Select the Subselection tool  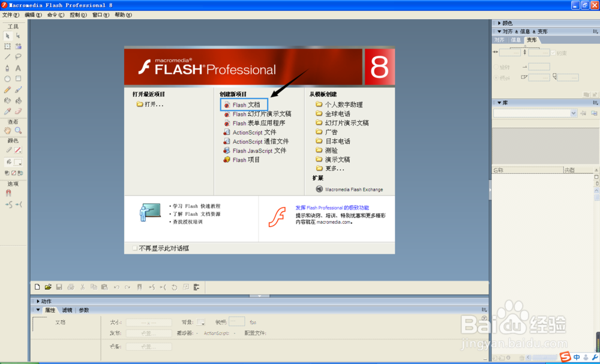tap(18, 36)
